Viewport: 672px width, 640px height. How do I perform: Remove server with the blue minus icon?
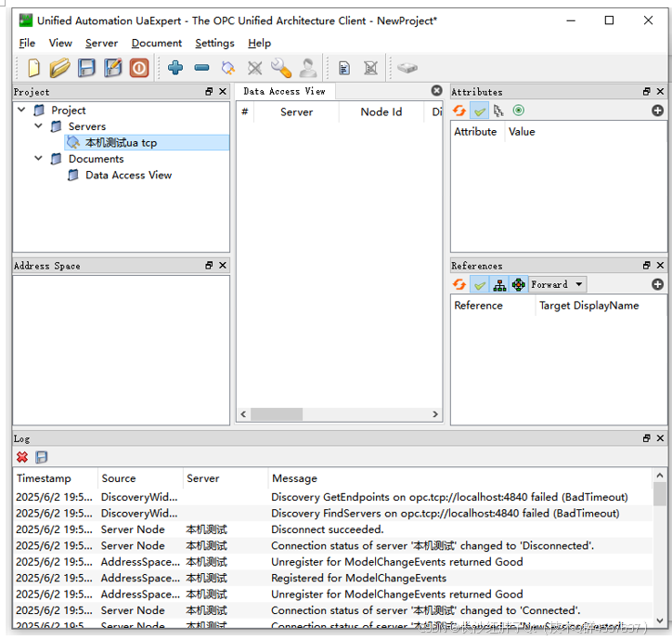[x=201, y=68]
